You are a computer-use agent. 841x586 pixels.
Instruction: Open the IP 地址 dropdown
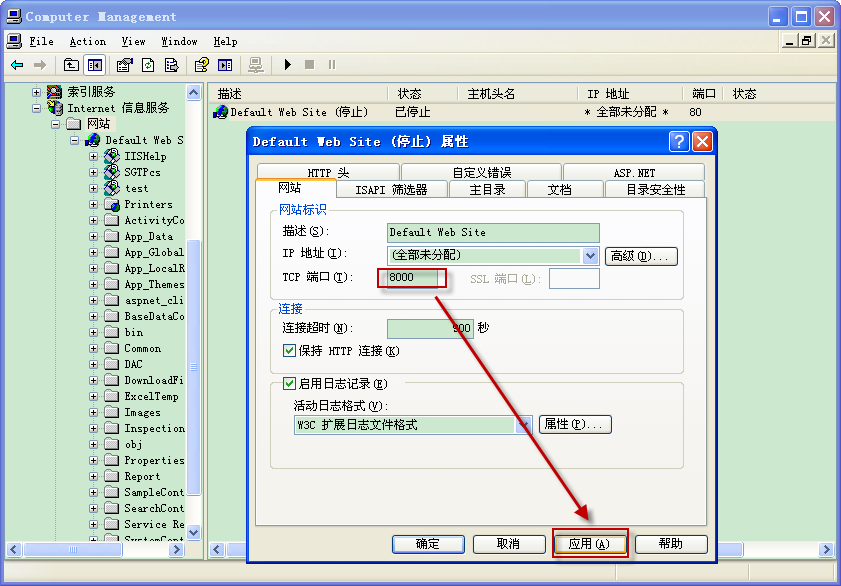click(x=591, y=256)
